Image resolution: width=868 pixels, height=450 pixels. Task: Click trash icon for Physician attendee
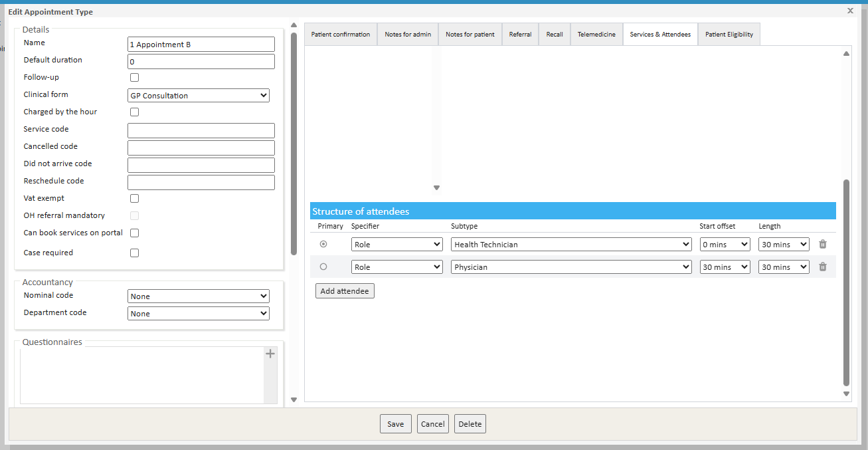pyautogui.click(x=823, y=267)
